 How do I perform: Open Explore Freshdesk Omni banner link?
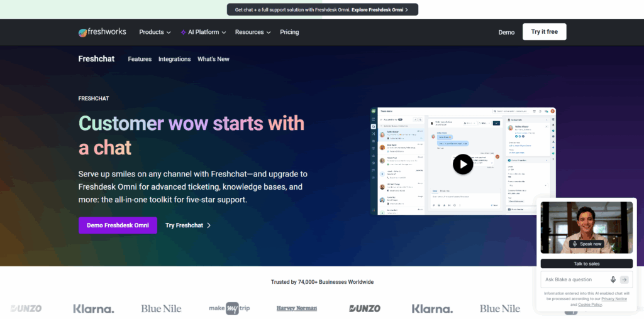coord(380,9)
